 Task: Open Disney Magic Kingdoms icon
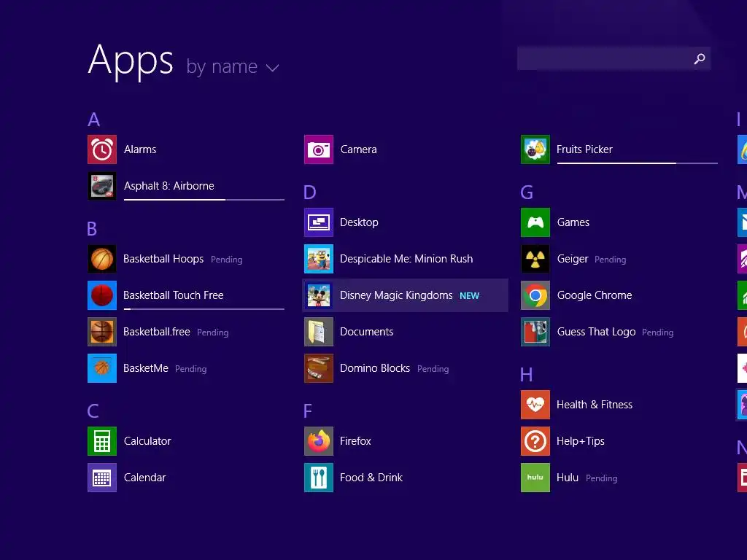tap(319, 295)
